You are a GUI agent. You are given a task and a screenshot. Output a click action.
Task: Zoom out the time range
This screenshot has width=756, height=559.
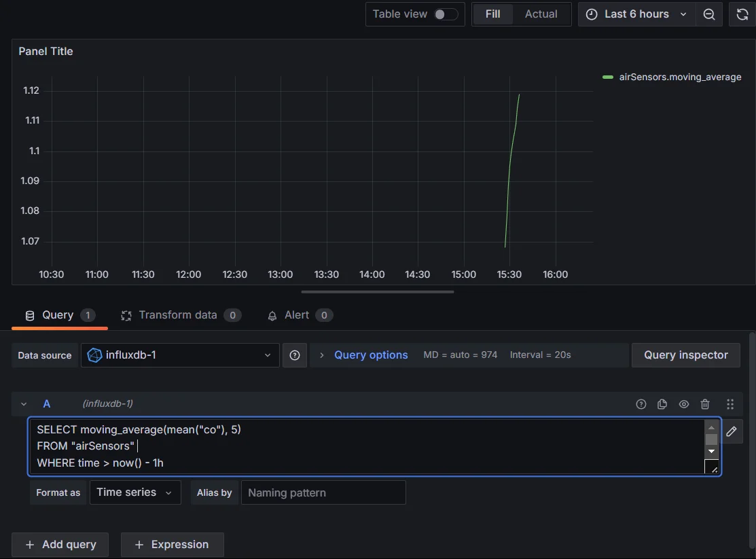pos(709,14)
